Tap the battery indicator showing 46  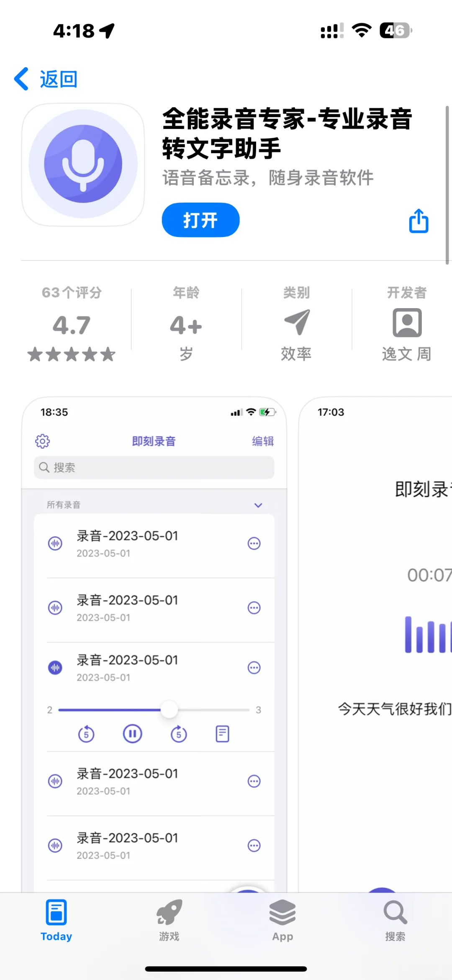[395, 30]
